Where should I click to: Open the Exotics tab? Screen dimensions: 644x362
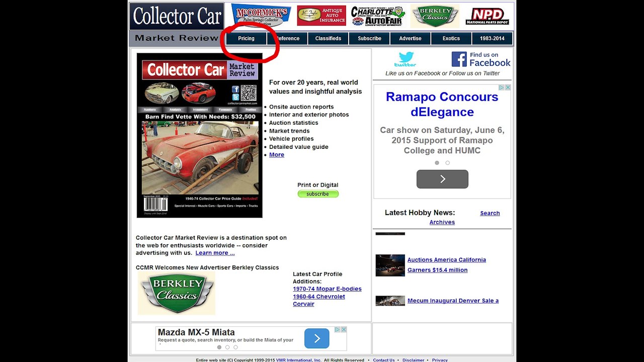pyautogui.click(x=451, y=39)
